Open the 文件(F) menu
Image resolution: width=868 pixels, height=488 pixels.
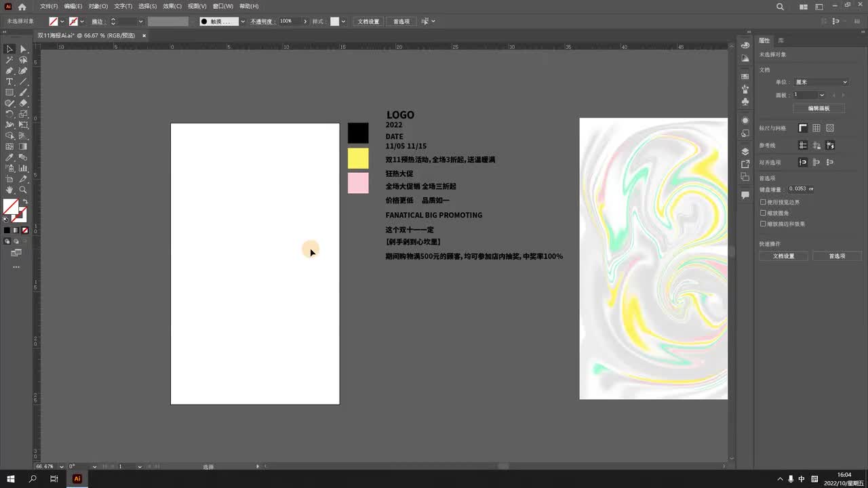click(49, 6)
